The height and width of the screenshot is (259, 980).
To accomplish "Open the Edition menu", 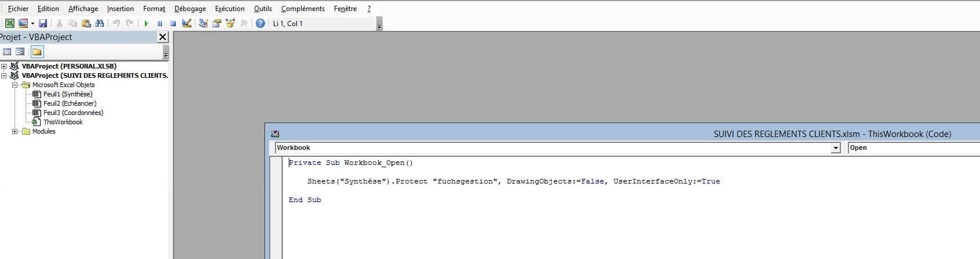I will pos(48,9).
